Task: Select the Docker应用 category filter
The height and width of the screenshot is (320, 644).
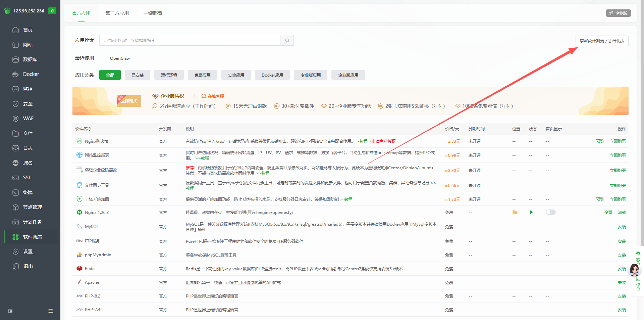Action: (272, 75)
